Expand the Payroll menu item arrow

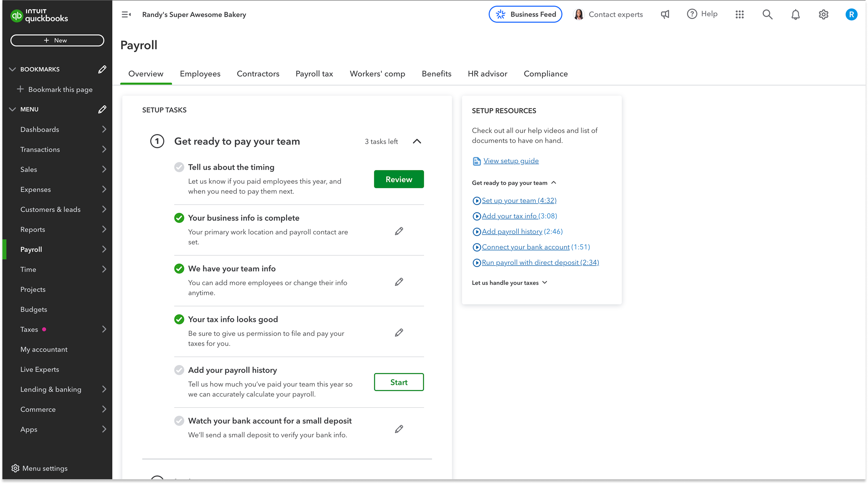pyautogui.click(x=105, y=249)
